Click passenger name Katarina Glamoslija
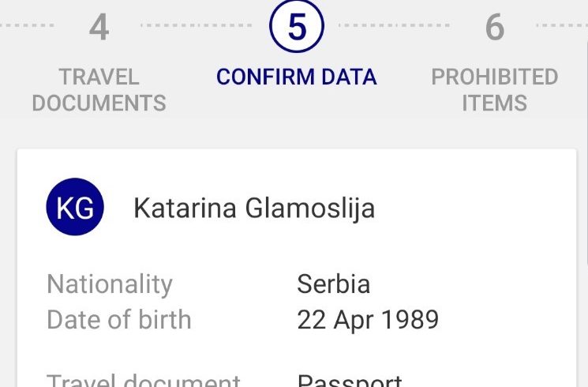The image size is (588, 387). 254,209
